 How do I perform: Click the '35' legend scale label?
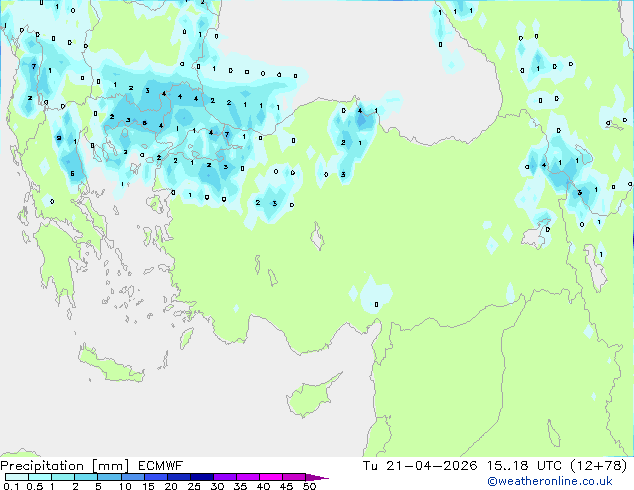point(240,486)
